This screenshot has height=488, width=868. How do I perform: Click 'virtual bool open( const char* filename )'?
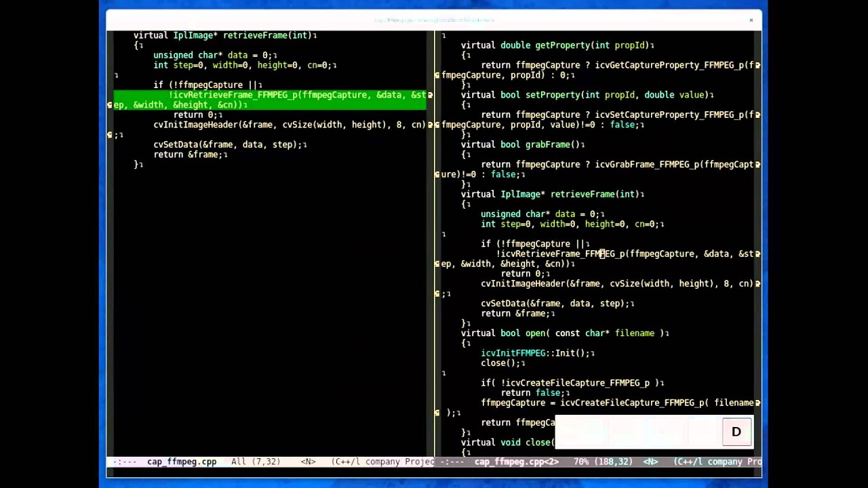[x=562, y=333]
